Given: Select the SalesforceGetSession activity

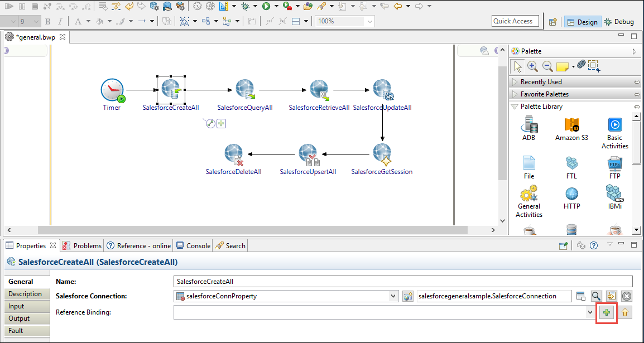Looking at the screenshot, I should [x=382, y=154].
